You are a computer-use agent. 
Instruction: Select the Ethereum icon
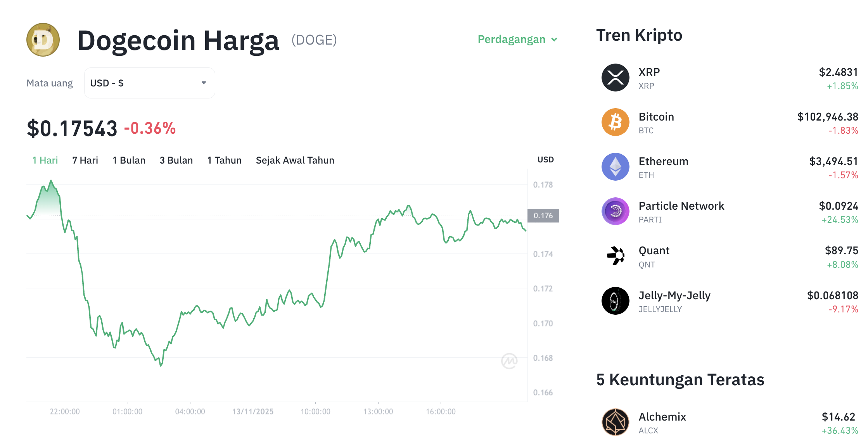615,167
